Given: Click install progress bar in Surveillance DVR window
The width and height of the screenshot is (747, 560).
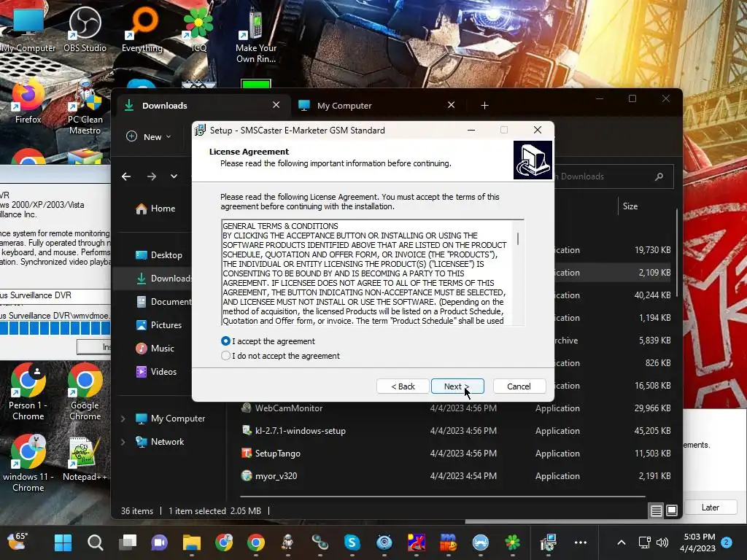Looking at the screenshot, I should pyautogui.click(x=55, y=328).
